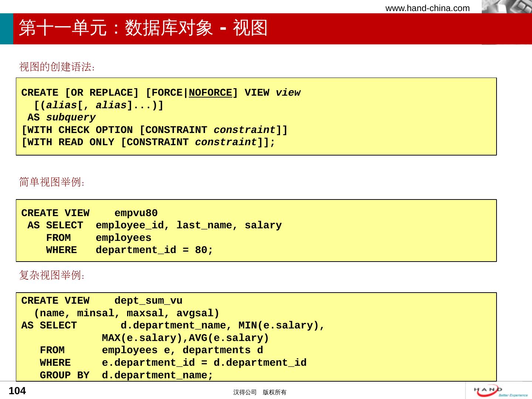The image size is (532, 399).
Task: Click the underlined NOFORCE keyword
Action: coord(211,93)
